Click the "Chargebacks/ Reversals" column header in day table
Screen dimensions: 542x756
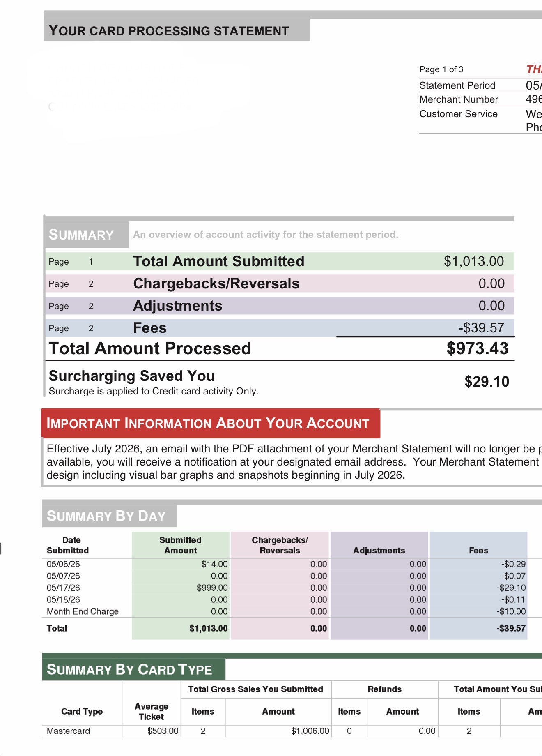pyautogui.click(x=280, y=545)
